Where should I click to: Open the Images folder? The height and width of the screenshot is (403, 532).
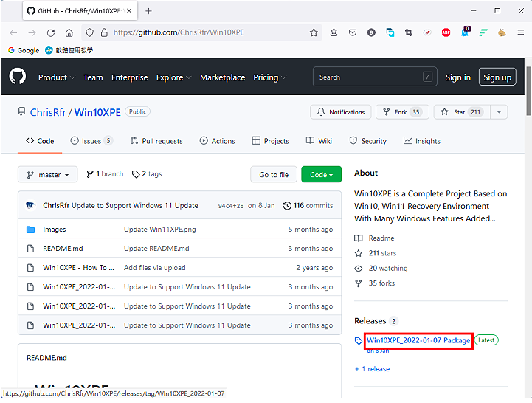pyautogui.click(x=54, y=230)
